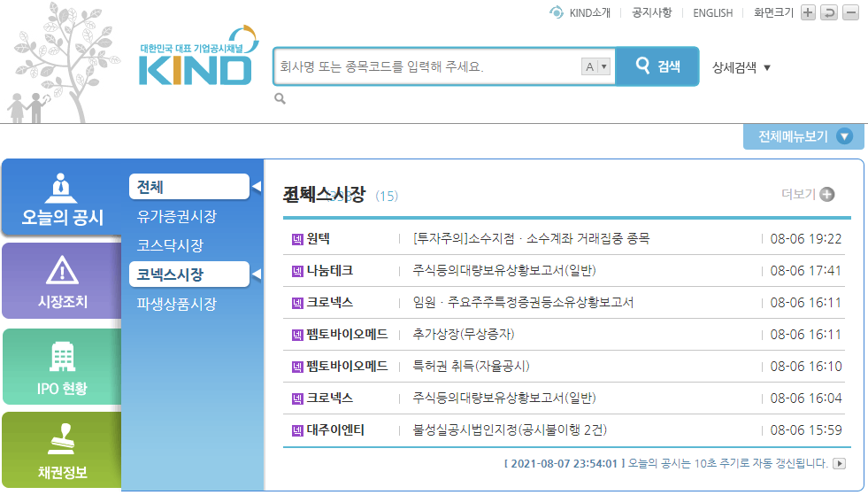
Task: Click the auto-refresh play icon
Action: pyautogui.click(x=839, y=463)
